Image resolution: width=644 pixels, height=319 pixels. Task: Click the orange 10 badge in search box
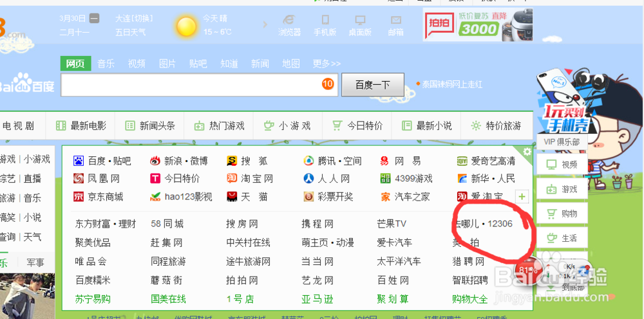pos(328,84)
